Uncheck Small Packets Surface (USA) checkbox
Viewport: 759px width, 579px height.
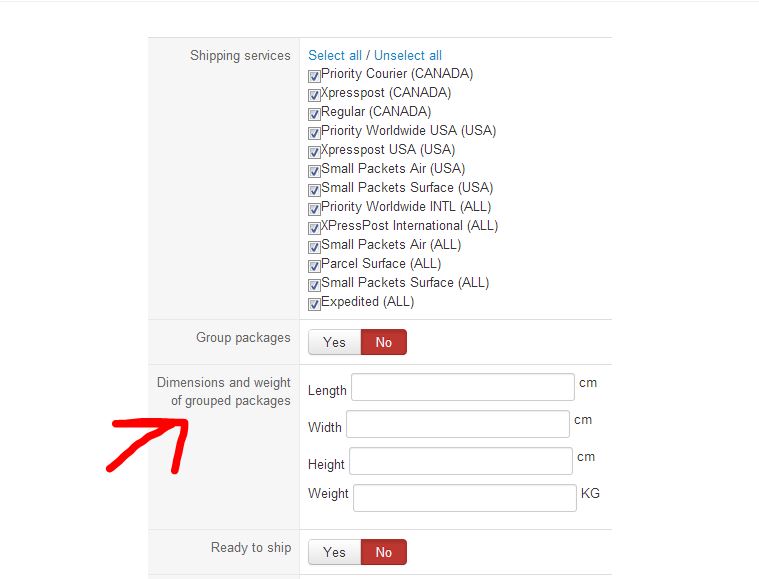point(314,189)
